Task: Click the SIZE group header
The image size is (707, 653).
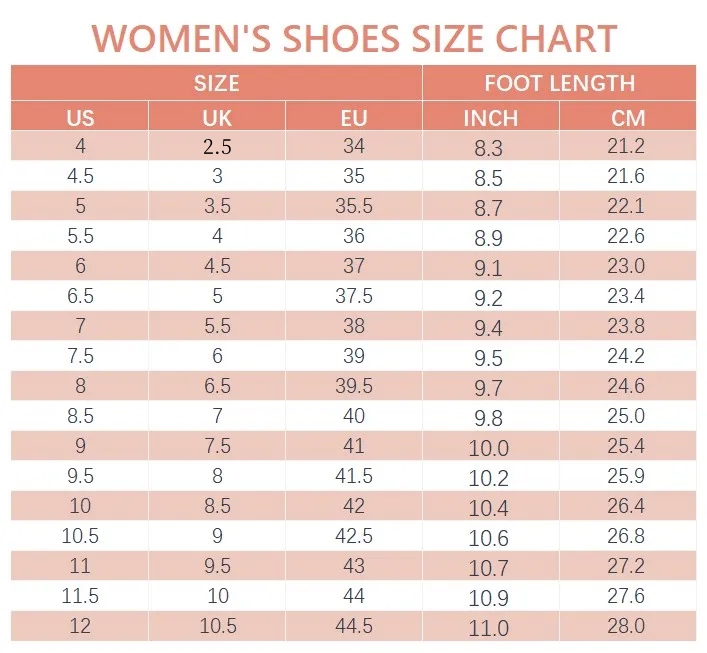Action: 216,83
